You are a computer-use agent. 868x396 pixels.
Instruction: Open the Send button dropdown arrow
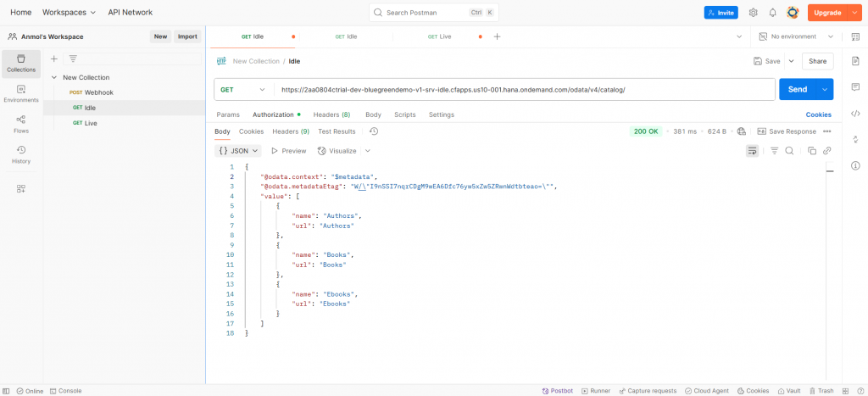(x=826, y=89)
